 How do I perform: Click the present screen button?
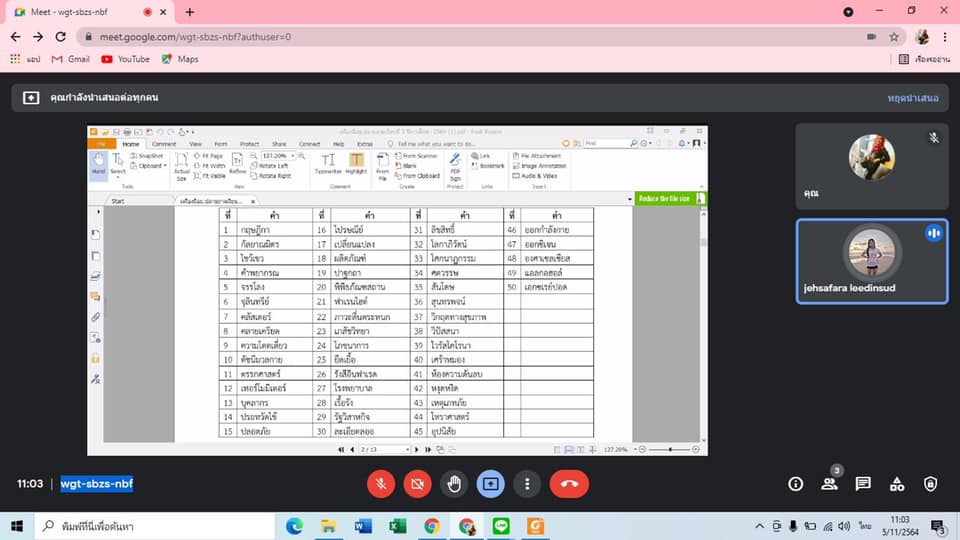(490, 484)
